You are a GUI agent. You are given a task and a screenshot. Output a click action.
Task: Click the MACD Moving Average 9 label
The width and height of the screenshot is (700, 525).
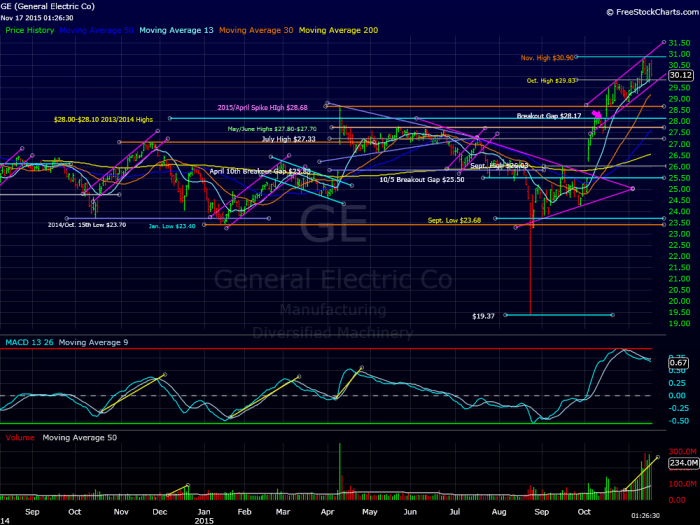(93, 342)
